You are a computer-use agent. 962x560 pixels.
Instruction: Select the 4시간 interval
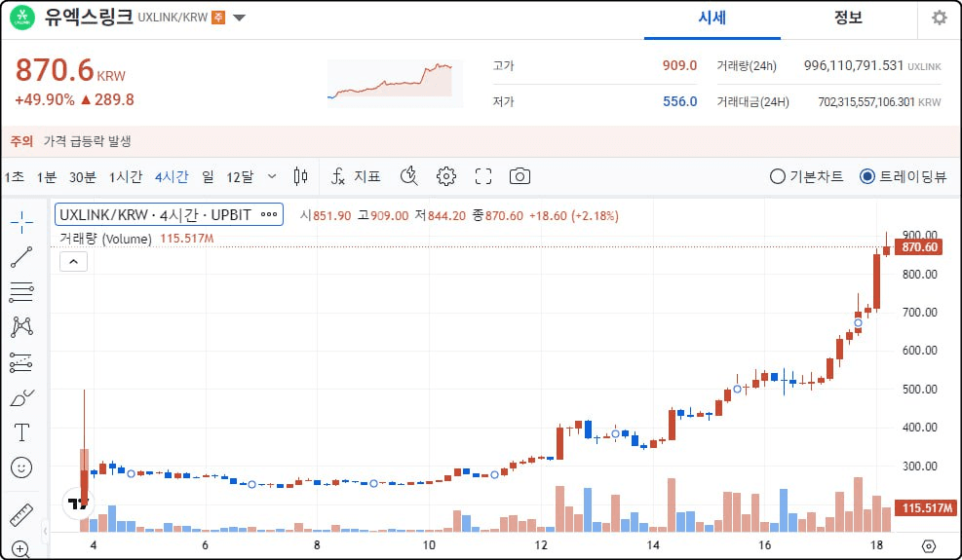(172, 177)
